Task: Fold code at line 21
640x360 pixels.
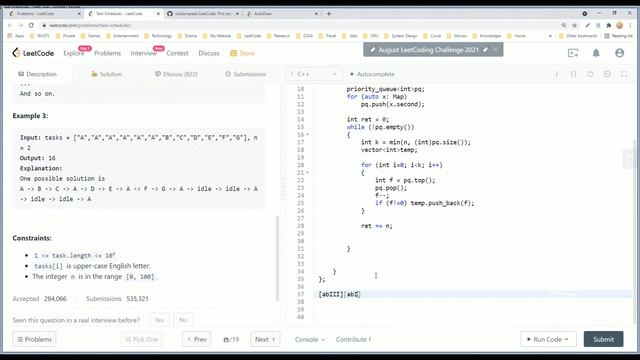Action: pos(307,172)
